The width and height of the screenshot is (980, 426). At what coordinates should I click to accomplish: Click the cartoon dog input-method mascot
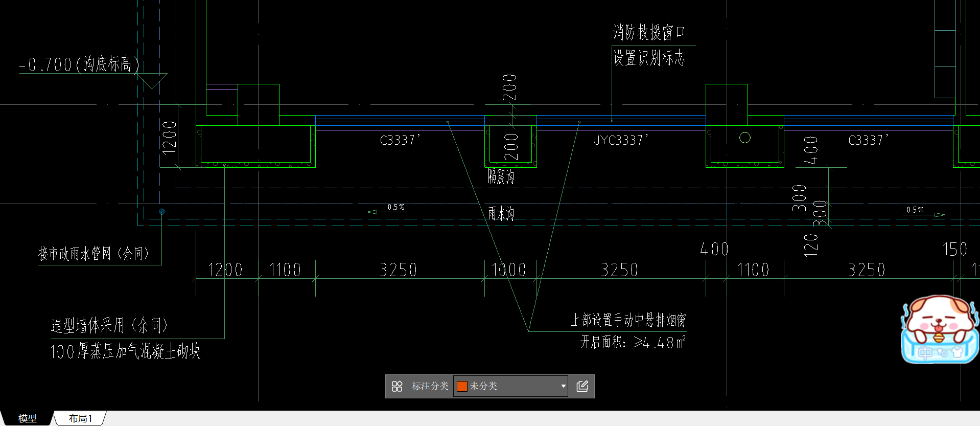tap(940, 329)
